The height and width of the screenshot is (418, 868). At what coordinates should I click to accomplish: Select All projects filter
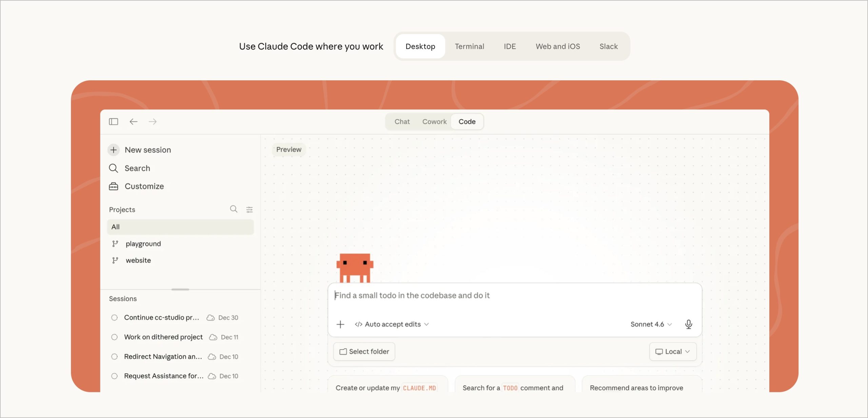coord(180,227)
